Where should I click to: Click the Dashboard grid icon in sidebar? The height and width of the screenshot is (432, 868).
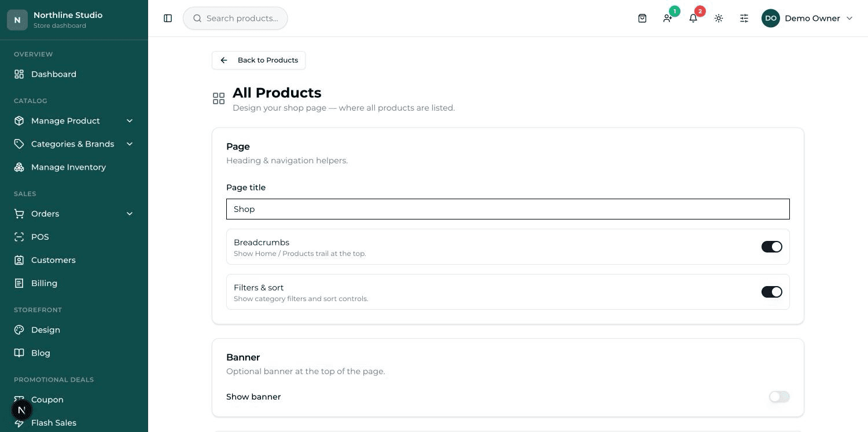19,74
